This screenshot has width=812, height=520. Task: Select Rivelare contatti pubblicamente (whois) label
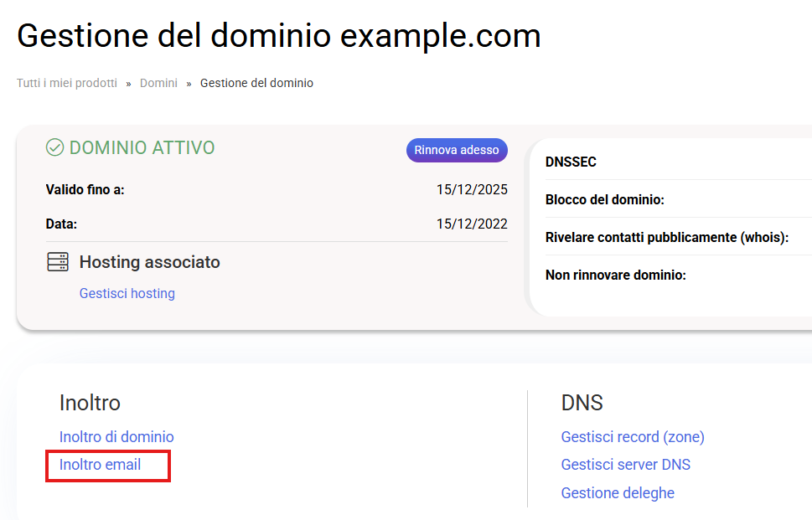coord(666,237)
